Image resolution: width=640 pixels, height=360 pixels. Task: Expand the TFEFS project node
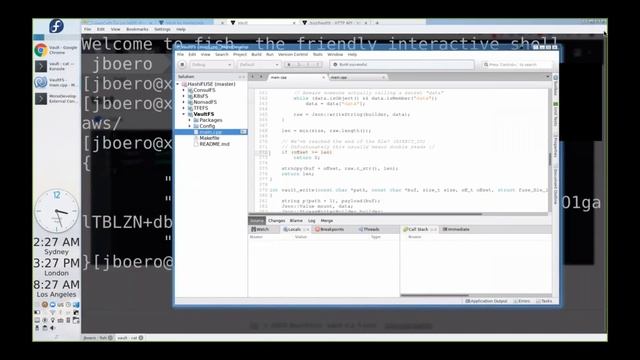tap(184, 108)
